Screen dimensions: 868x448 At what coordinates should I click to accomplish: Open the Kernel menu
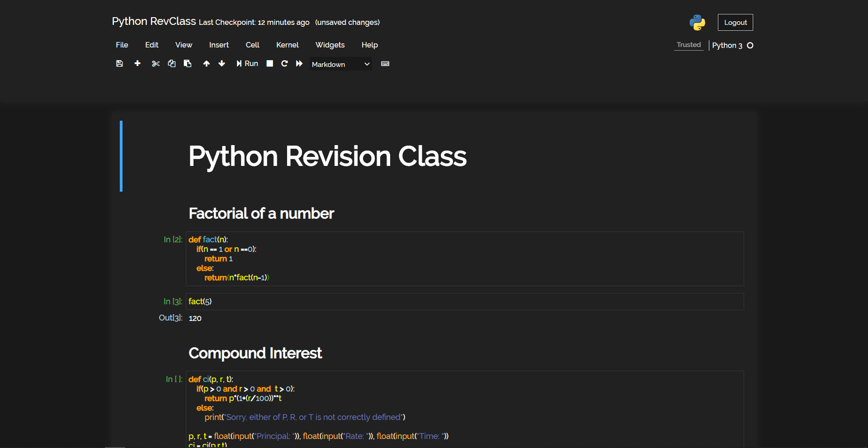[x=287, y=45]
